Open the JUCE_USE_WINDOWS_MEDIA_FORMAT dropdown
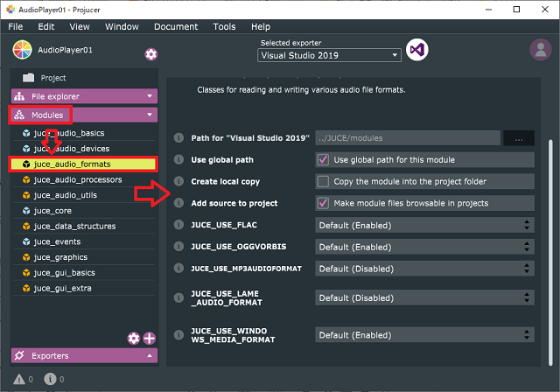 424,335
